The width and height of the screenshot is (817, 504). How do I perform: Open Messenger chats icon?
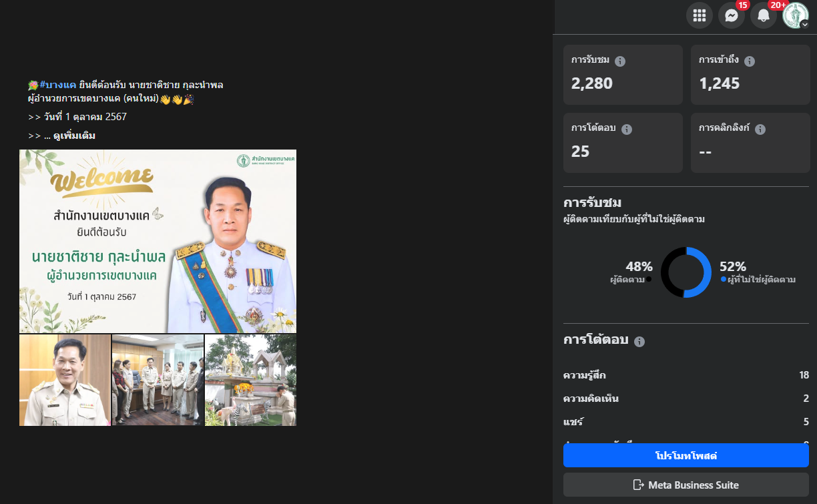pos(731,15)
